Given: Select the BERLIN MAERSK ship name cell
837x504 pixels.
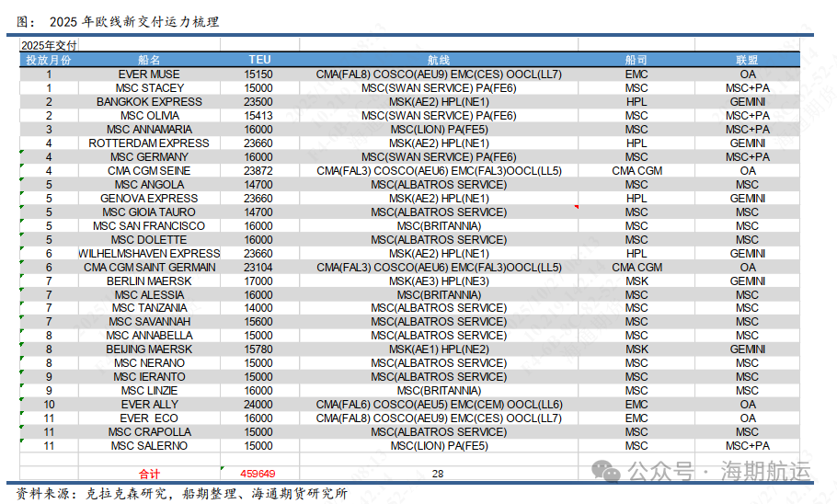Looking at the screenshot, I should [x=149, y=281].
